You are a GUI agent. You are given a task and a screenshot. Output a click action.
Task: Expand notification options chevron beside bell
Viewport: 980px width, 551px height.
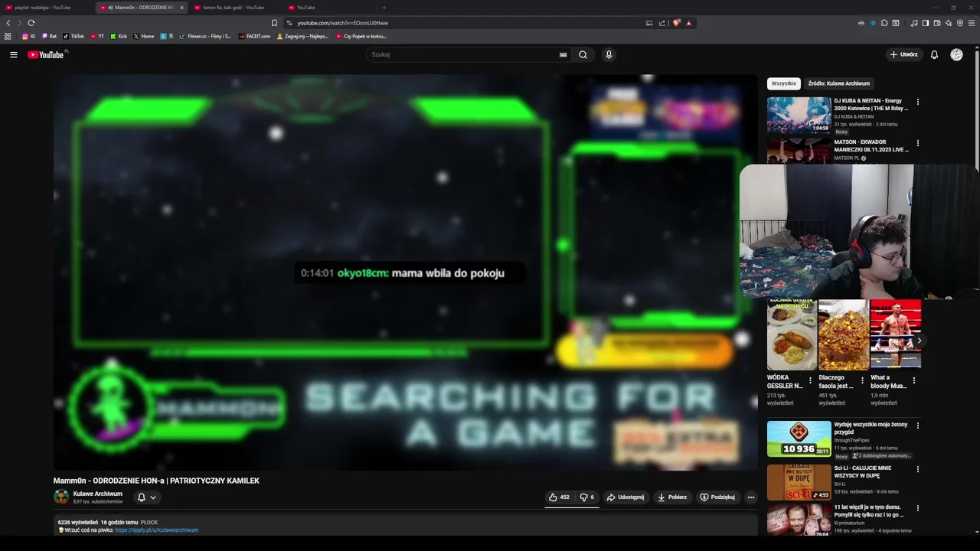click(x=153, y=497)
